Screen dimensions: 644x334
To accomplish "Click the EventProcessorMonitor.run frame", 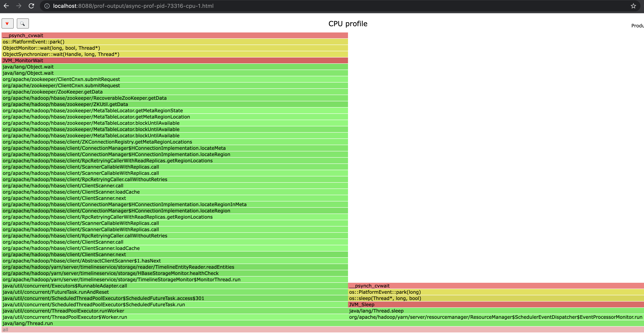I will [x=495, y=317].
